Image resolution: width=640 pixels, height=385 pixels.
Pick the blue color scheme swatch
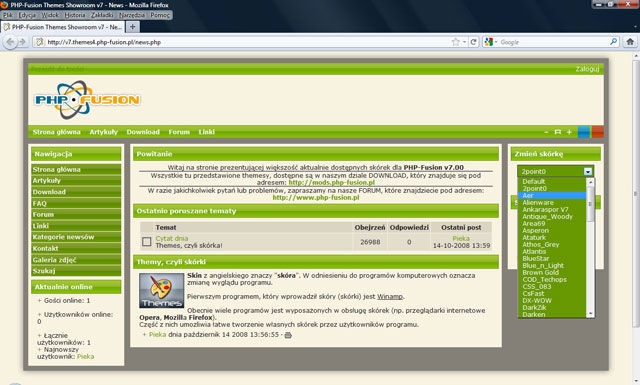[x=584, y=132]
